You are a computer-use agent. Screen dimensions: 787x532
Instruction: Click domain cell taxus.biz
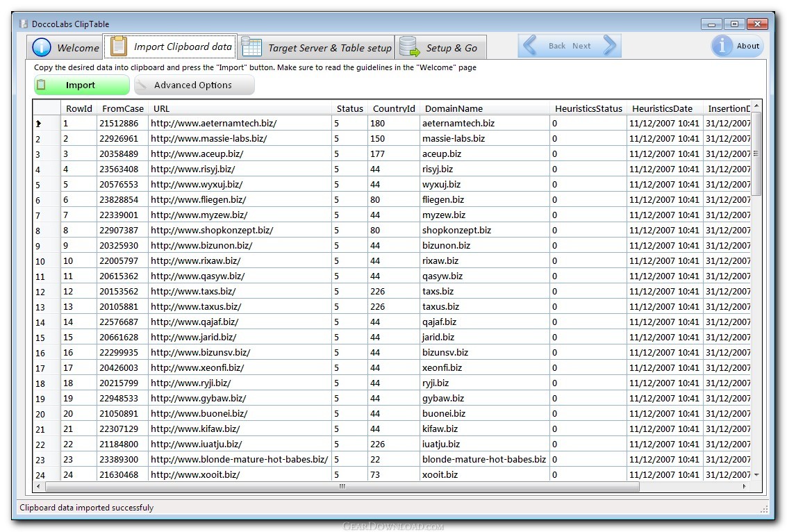click(484, 307)
